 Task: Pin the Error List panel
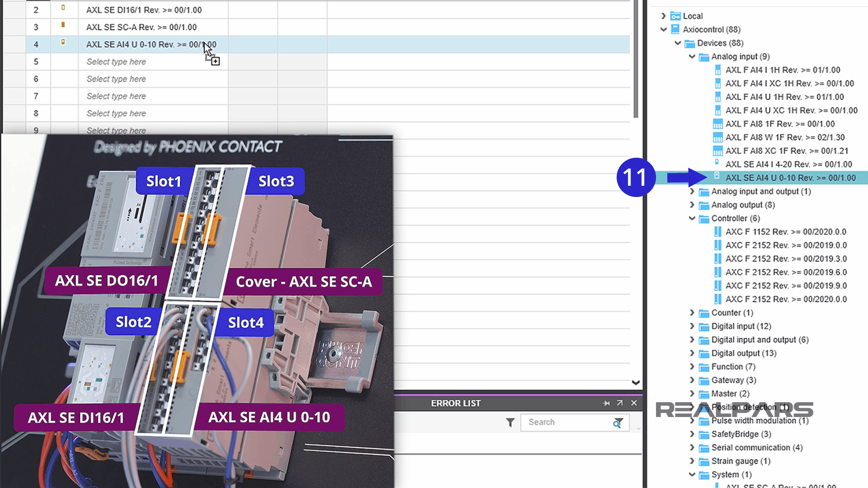click(606, 403)
